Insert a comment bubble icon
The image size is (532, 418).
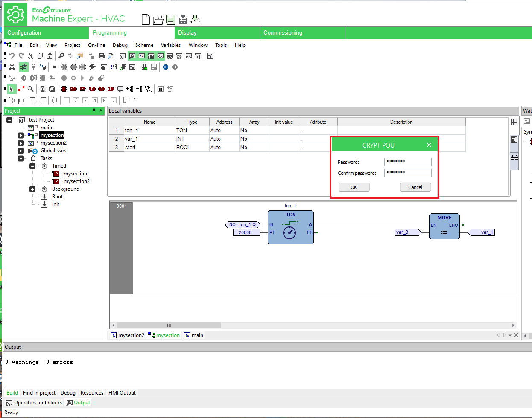[120, 89]
